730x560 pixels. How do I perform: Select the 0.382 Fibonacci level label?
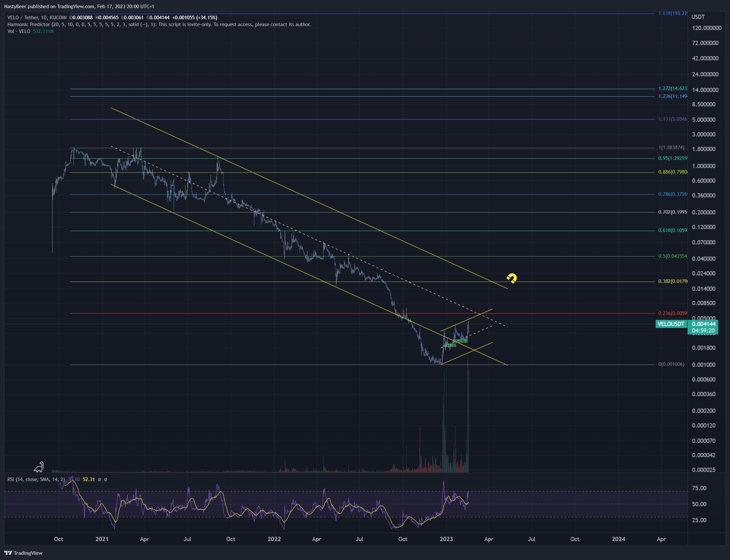click(672, 281)
